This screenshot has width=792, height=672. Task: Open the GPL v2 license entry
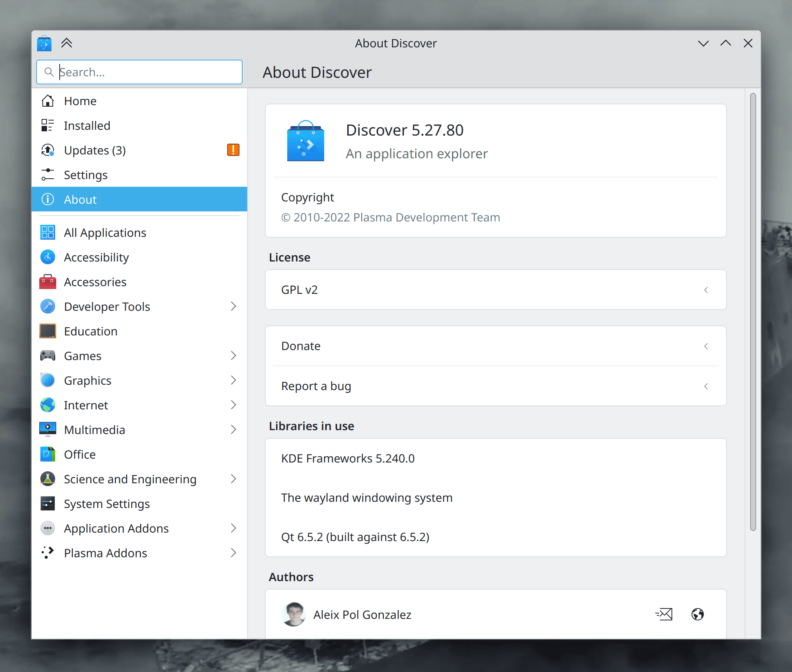[496, 290]
